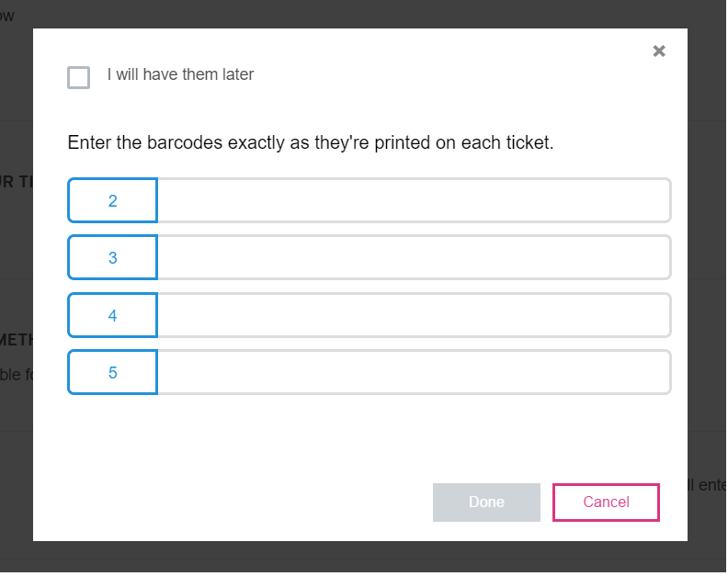Focus the barcode field for ticket 5
This screenshot has height=576, width=728.
point(414,373)
